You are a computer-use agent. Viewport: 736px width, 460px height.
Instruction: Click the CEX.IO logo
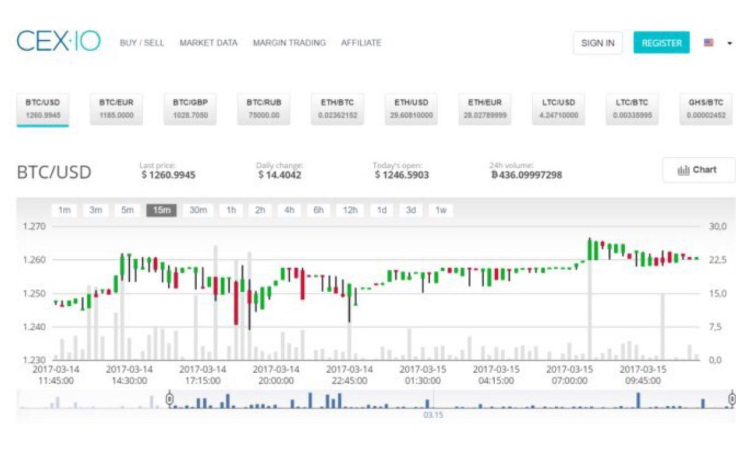click(x=59, y=41)
